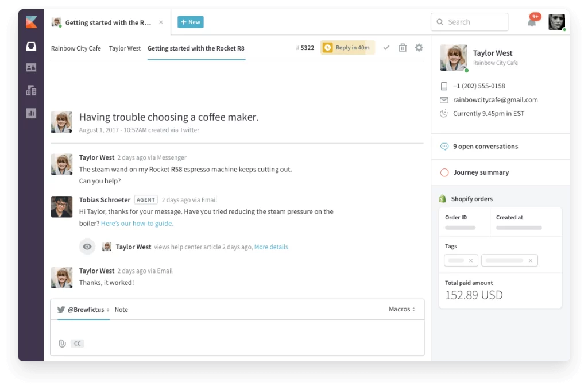Create a new item with New button
Viewport: 588px width, 389px height.
(191, 22)
